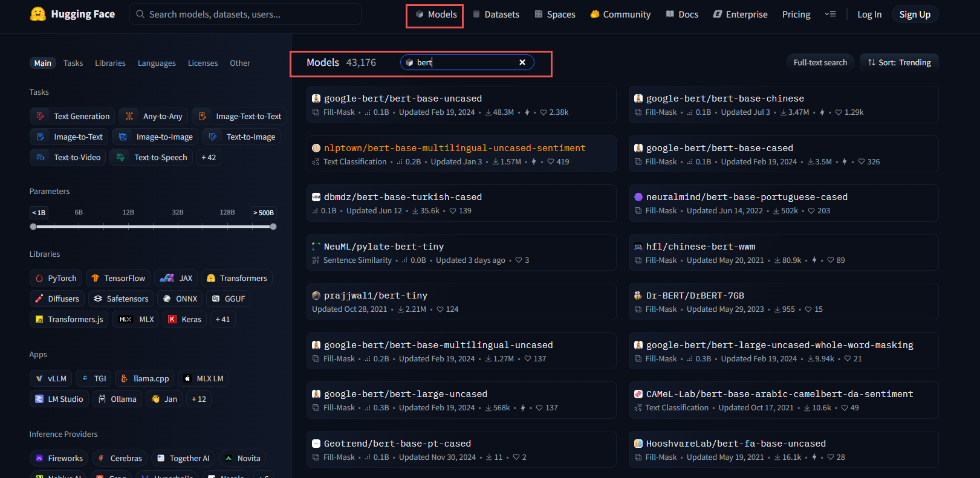Switch to the Libraries filter tab

click(110, 63)
